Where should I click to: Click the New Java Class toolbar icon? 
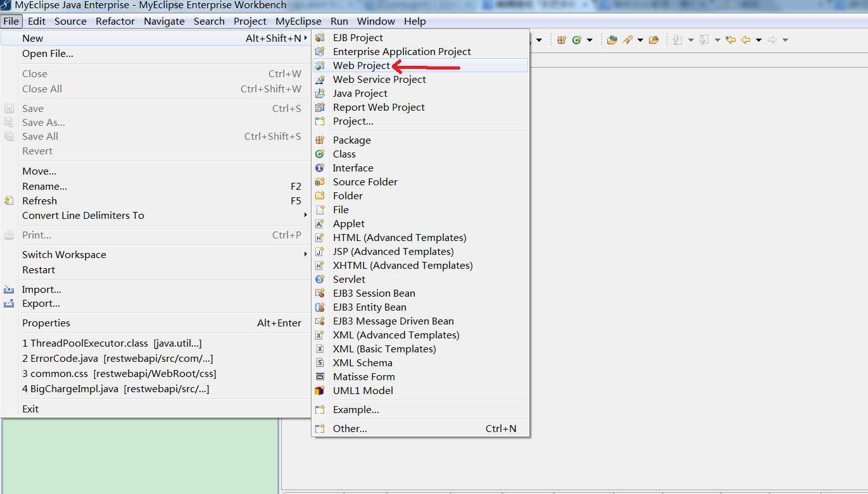coord(577,40)
